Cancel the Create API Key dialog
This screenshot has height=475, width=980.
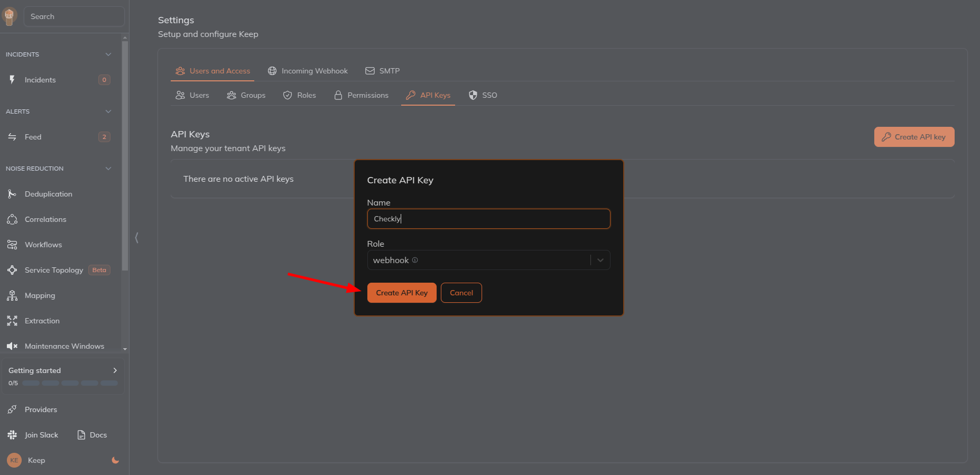[461, 293]
